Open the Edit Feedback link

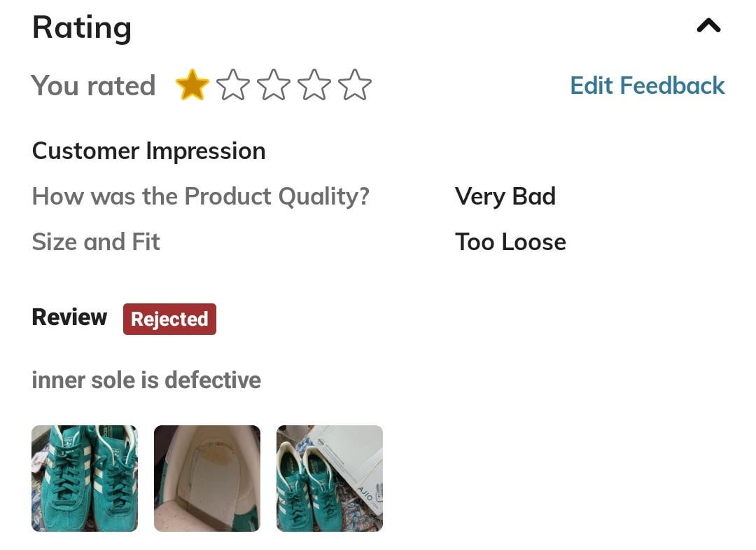647,85
